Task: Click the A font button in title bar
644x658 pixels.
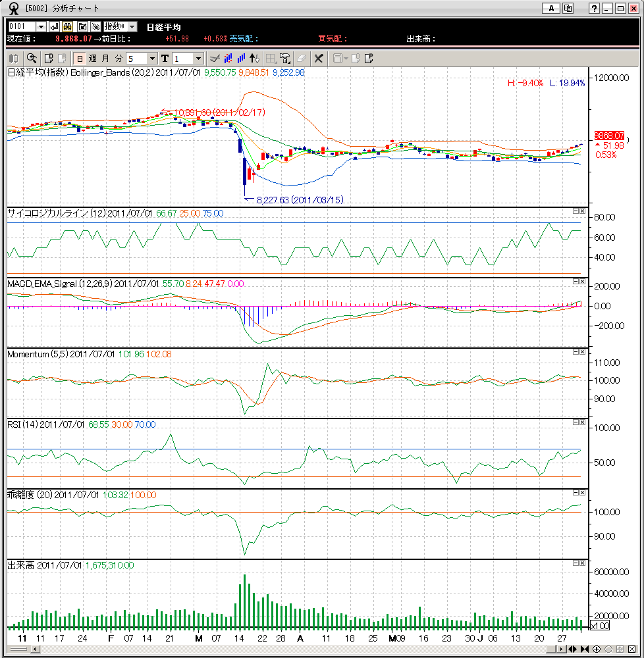Action: click(x=550, y=8)
